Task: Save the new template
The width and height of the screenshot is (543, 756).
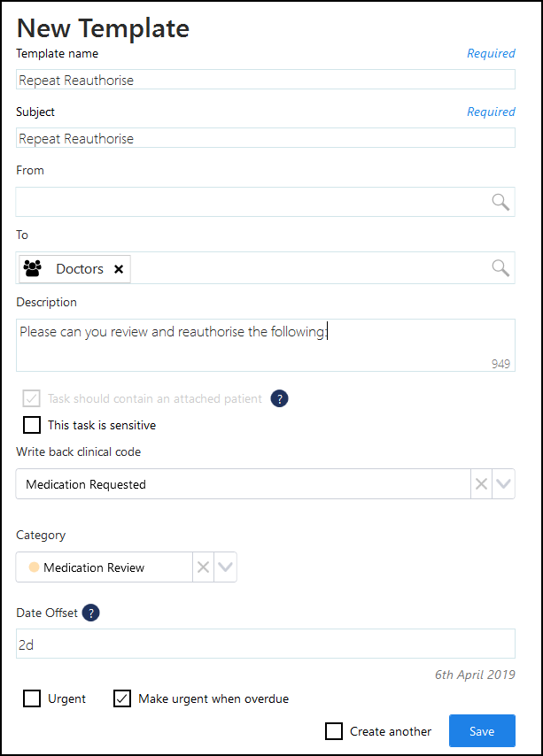Action: (x=482, y=731)
